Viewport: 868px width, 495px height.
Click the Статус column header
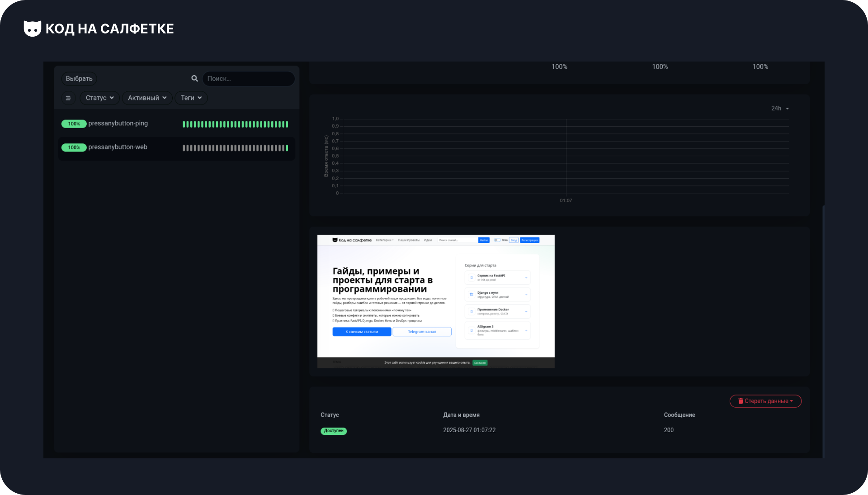(x=330, y=415)
